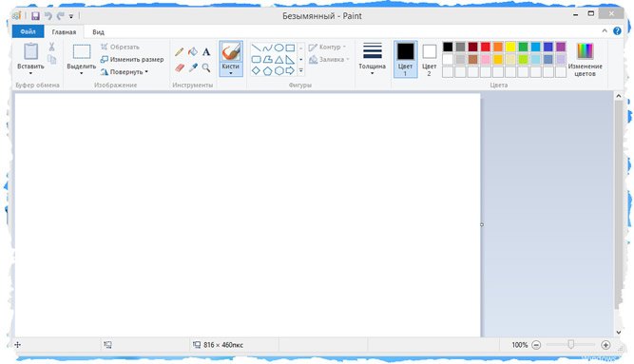Switch to the Вид tab
Image resolution: width=634 pixels, height=364 pixels.
tap(98, 32)
